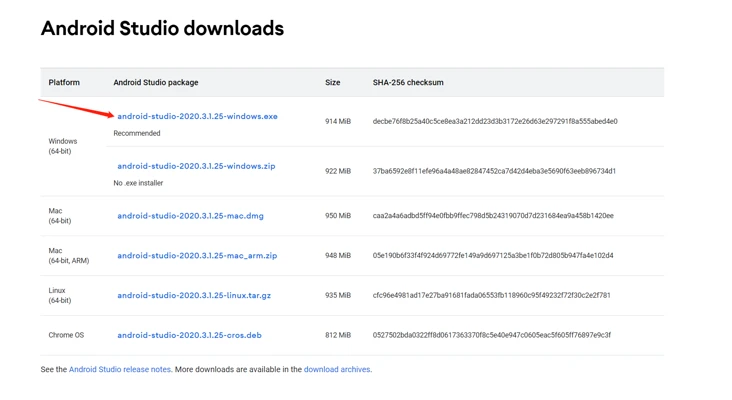
Task: Open the download archives link
Action: (337, 370)
